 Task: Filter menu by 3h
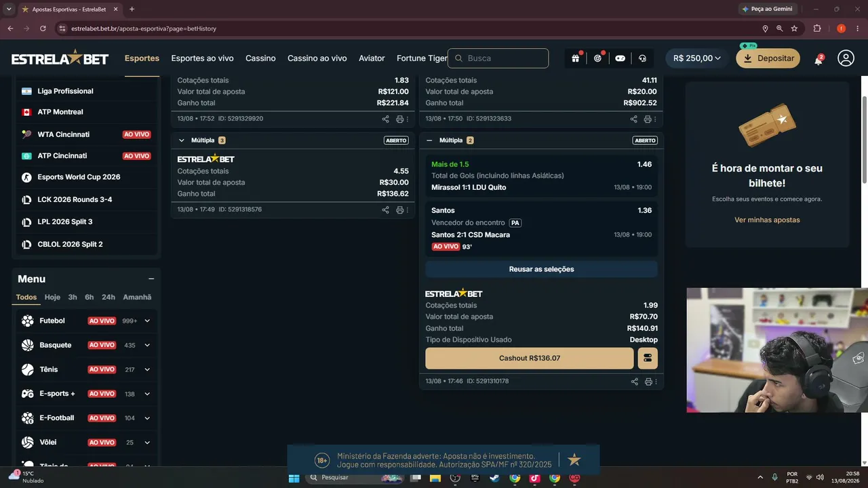click(x=73, y=297)
